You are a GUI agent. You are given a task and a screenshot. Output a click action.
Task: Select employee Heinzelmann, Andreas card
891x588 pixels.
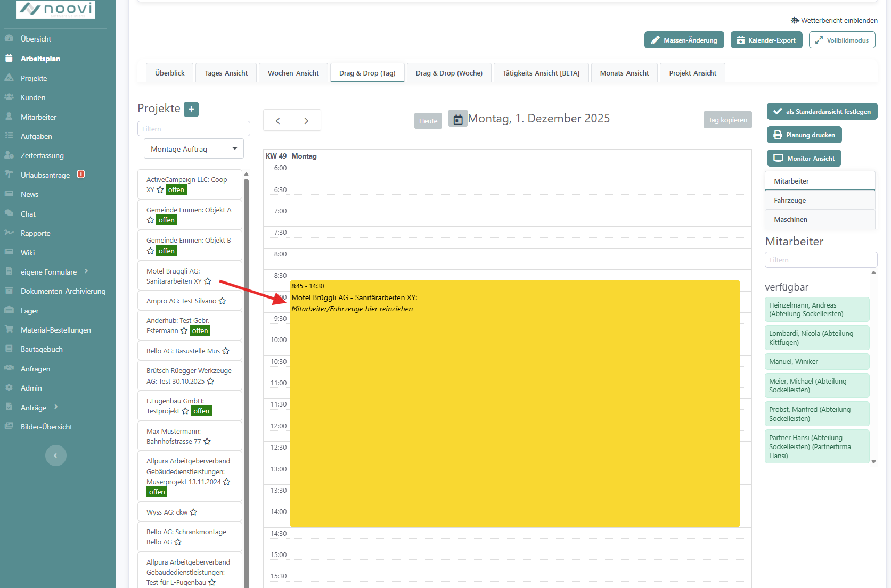point(817,309)
